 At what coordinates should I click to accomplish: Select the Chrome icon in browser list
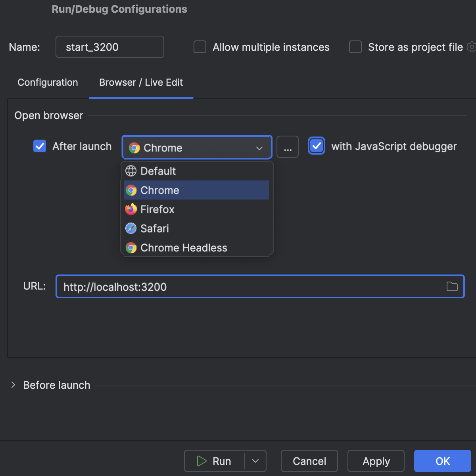[x=131, y=190]
